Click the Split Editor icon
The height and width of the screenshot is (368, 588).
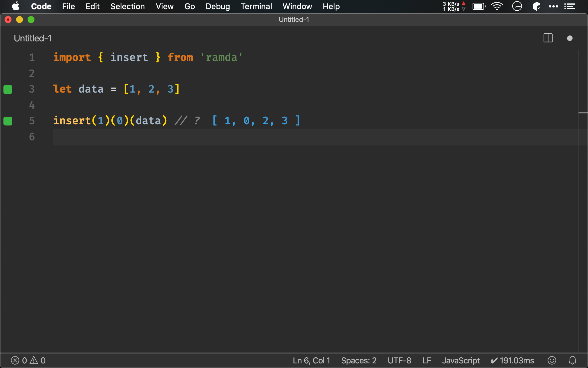click(x=548, y=38)
